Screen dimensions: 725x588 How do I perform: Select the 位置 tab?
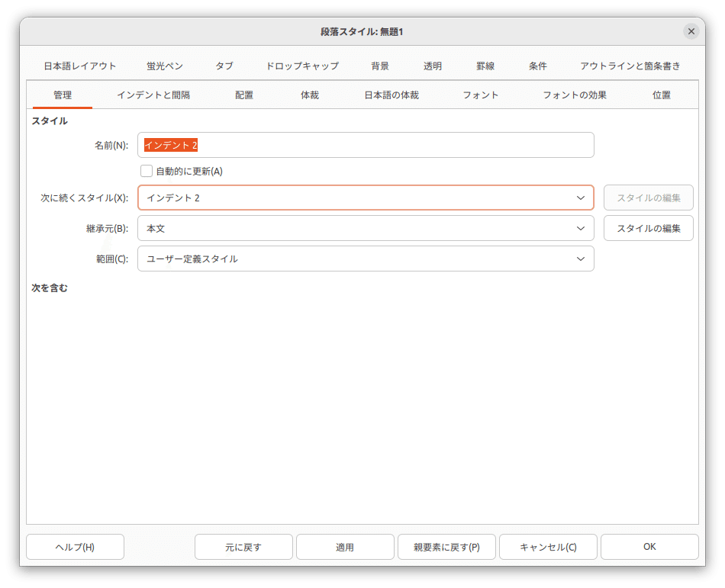coord(662,95)
